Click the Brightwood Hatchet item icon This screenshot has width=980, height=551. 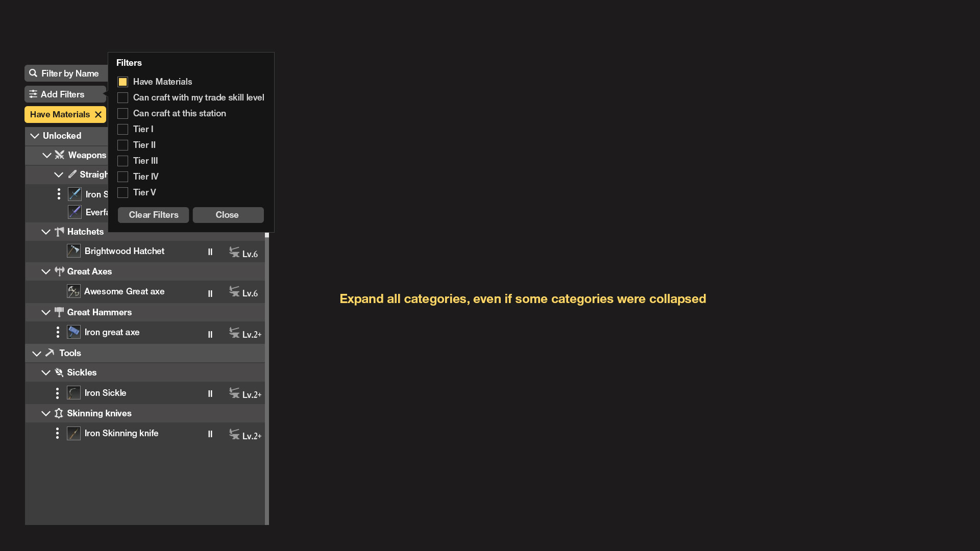coord(73,251)
